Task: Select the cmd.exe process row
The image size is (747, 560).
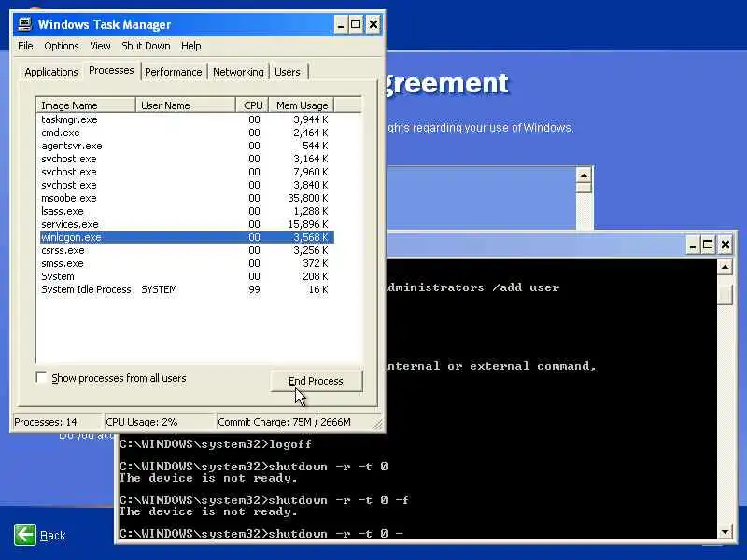Action: coord(187,133)
